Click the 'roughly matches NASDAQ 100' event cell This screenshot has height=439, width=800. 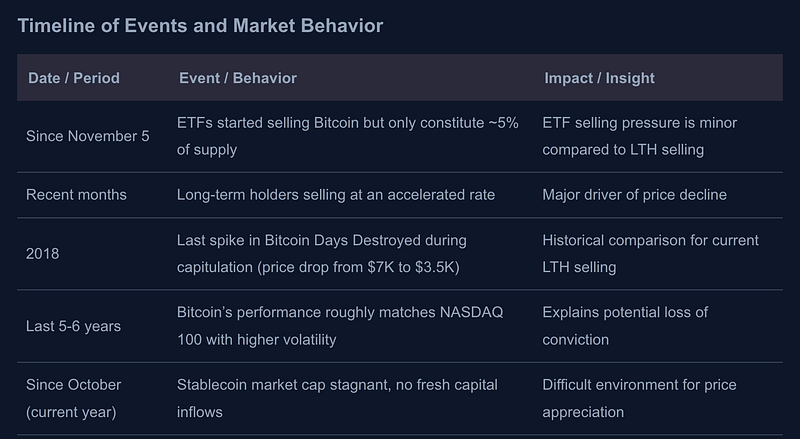tap(340, 325)
